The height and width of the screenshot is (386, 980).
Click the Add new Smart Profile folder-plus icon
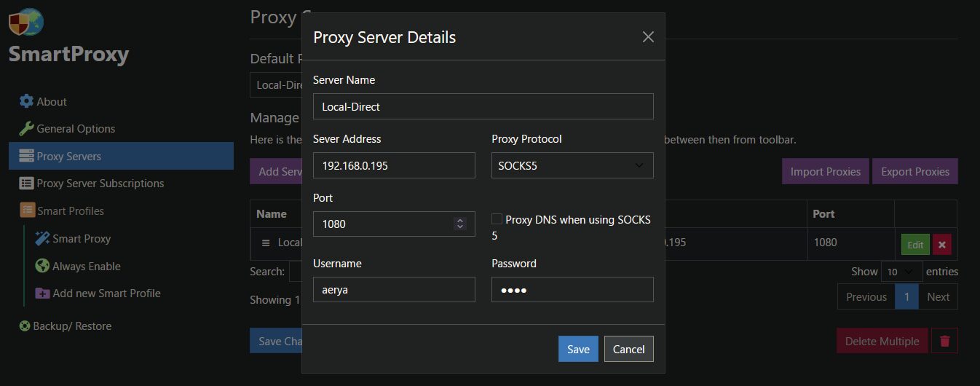(x=42, y=293)
